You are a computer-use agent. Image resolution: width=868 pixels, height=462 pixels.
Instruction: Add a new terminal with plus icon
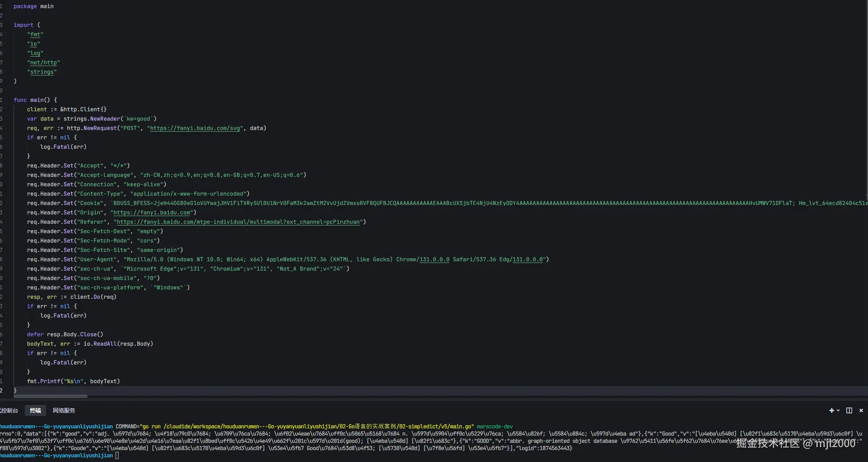point(831,410)
